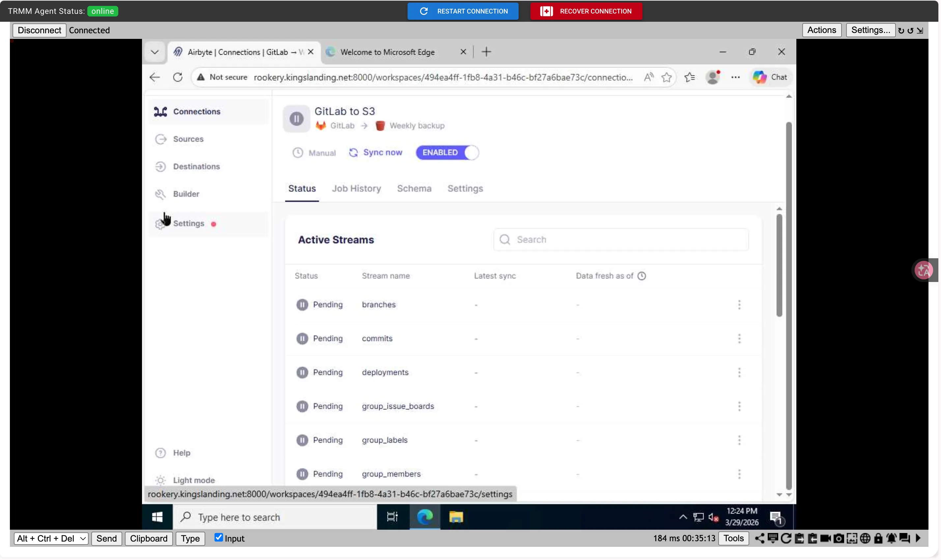Click the Destinations sidebar icon

pyautogui.click(x=160, y=166)
